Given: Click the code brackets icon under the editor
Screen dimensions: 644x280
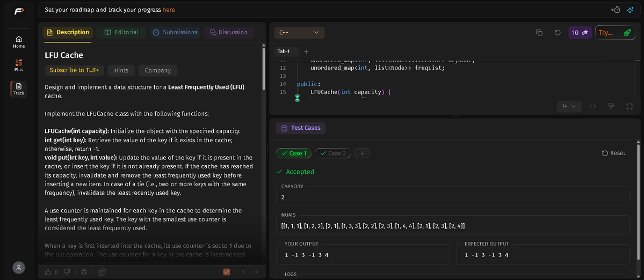Looking at the screenshot, I should click(x=592, y=107).
